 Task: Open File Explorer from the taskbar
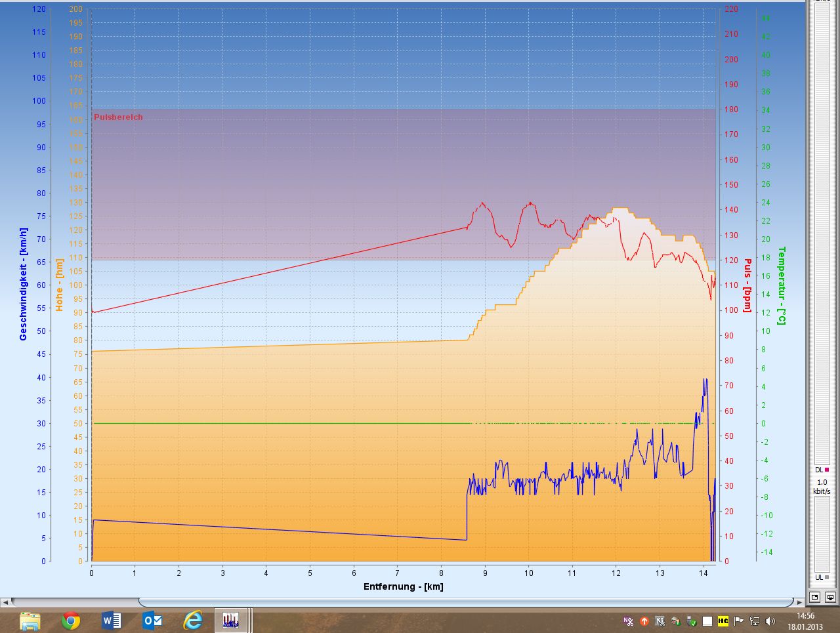click(x=30, y=620)
